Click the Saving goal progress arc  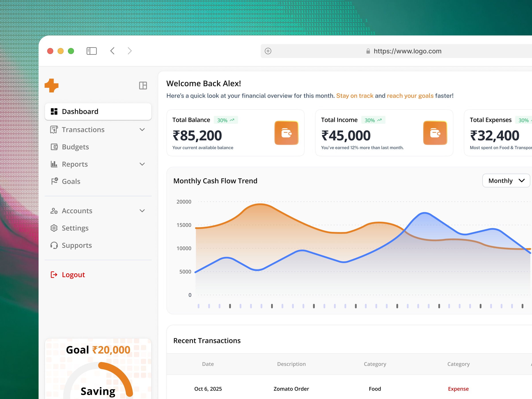pos(116,379)
